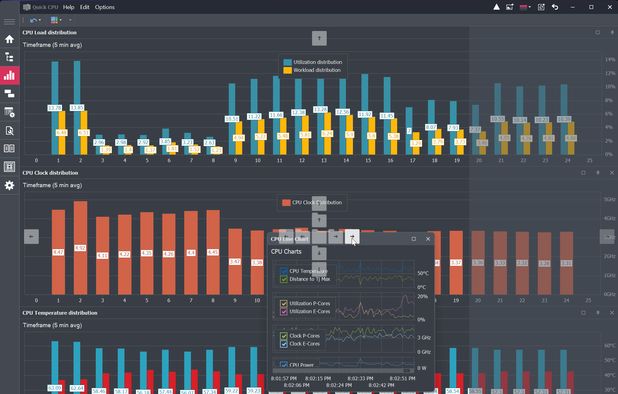The image size is (618, 394).
Task: Click the center dock-down arrow guide
Action: (319, 253)
